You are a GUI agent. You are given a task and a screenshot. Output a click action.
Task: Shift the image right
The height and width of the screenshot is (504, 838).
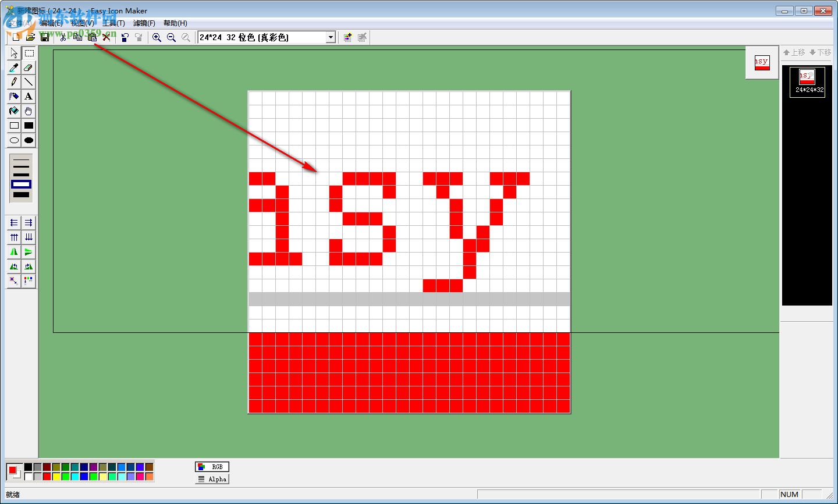(x=29, y=223)
